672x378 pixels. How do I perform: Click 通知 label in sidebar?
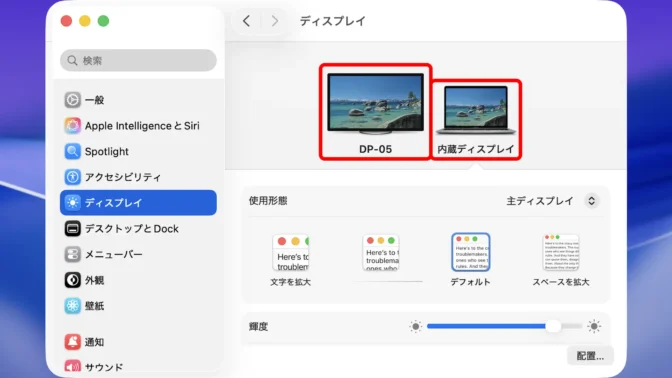94,342
